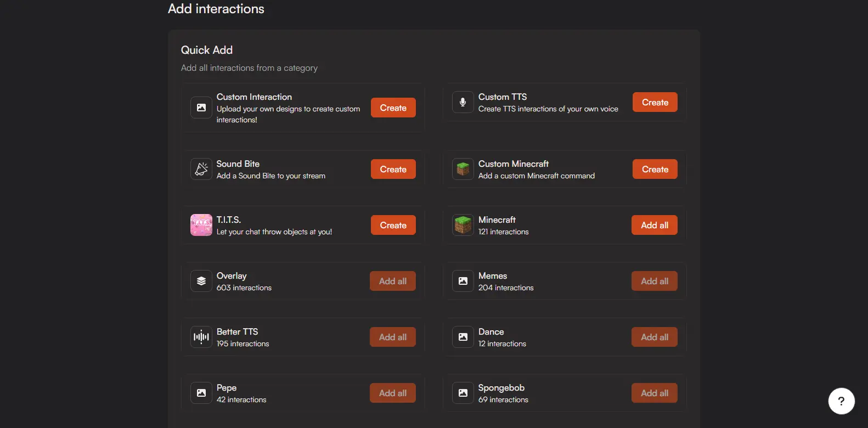Click the '69 interactions' text

503,400
